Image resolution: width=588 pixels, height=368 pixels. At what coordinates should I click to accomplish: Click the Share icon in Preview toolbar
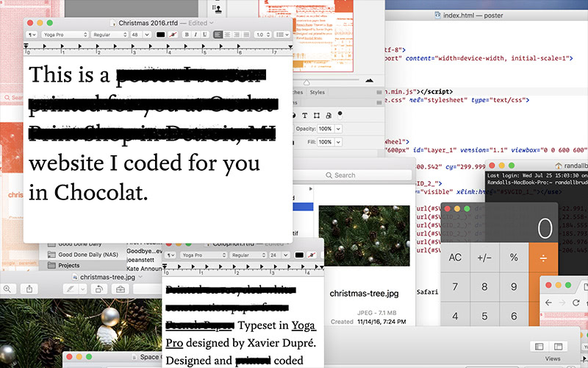[x=29, y=289]
